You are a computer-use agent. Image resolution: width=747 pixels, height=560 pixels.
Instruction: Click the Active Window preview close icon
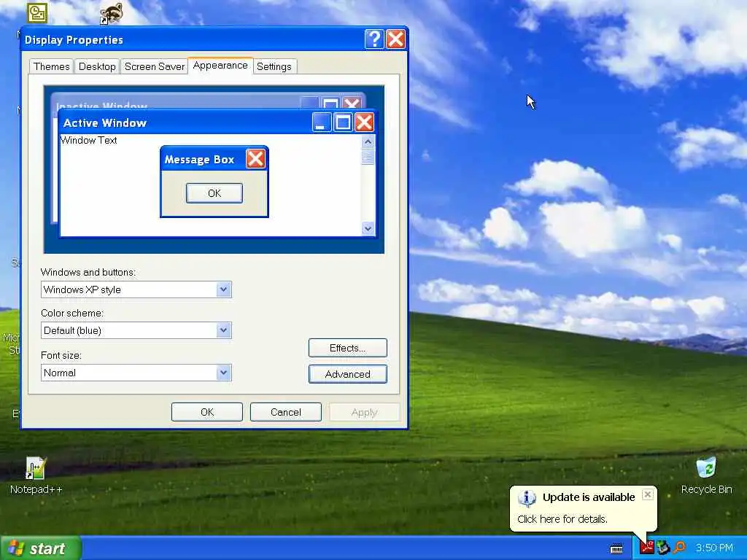pos(365,122)
